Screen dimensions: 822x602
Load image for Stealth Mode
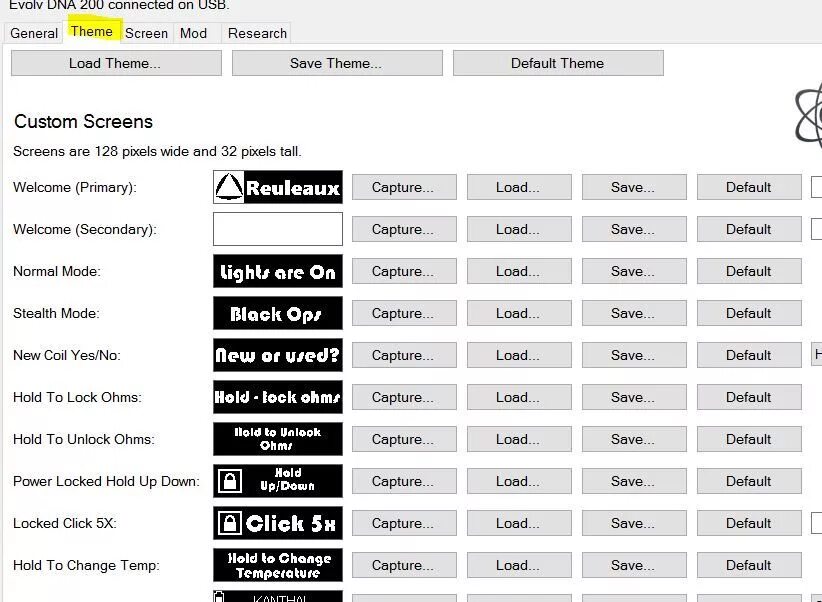pyautogui.click(x=519, y=313)
